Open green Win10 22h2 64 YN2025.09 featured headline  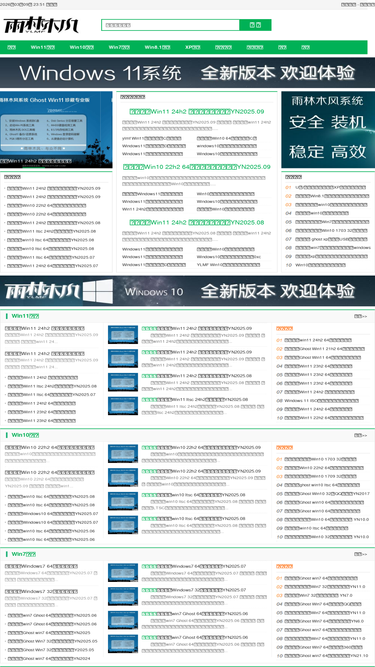coord(196,167)
